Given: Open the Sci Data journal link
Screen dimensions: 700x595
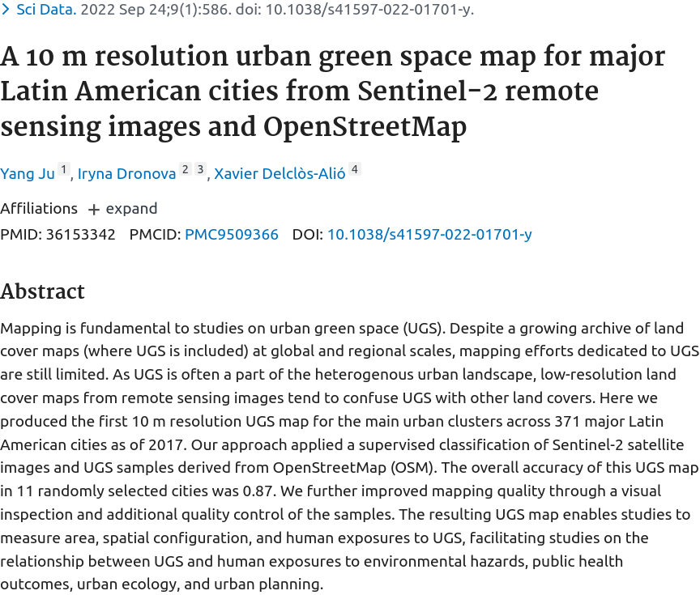Looking at the screenshot, I should pos(46,10).
